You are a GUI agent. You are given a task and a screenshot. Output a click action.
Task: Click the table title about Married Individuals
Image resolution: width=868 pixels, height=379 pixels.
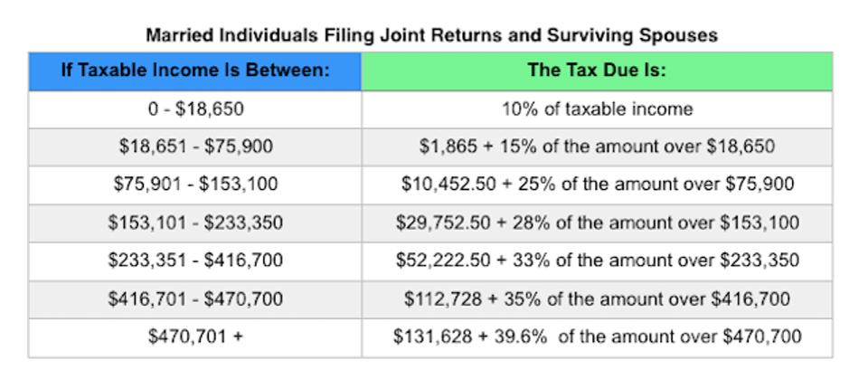tap(431, 36)
